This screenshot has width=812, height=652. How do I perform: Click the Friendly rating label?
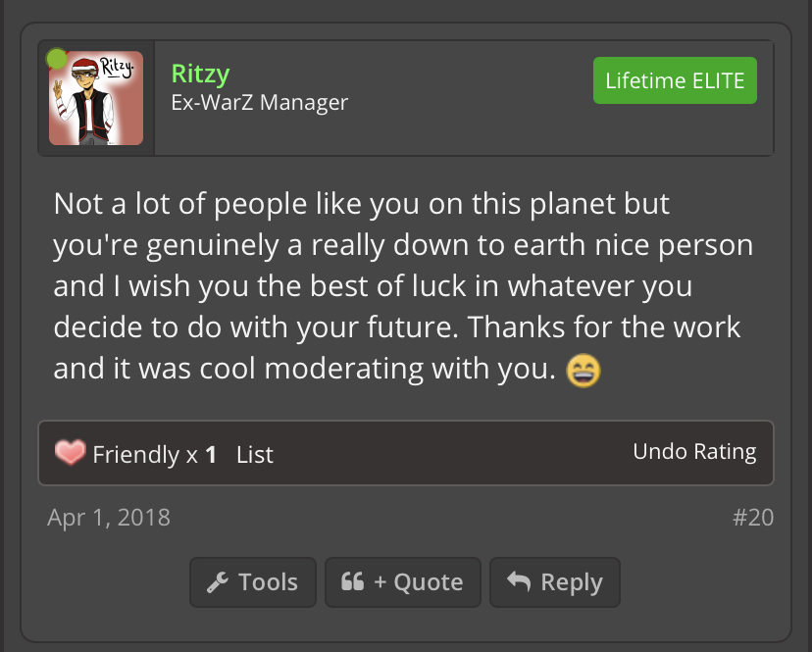[136, 455]
